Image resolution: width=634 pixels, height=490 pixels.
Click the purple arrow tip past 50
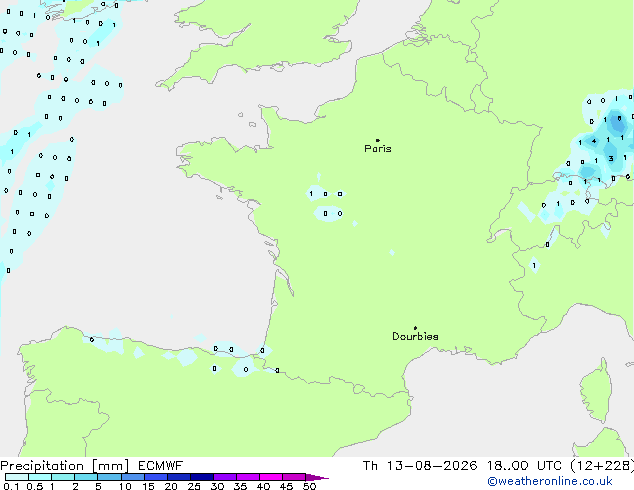click(317, 477)
